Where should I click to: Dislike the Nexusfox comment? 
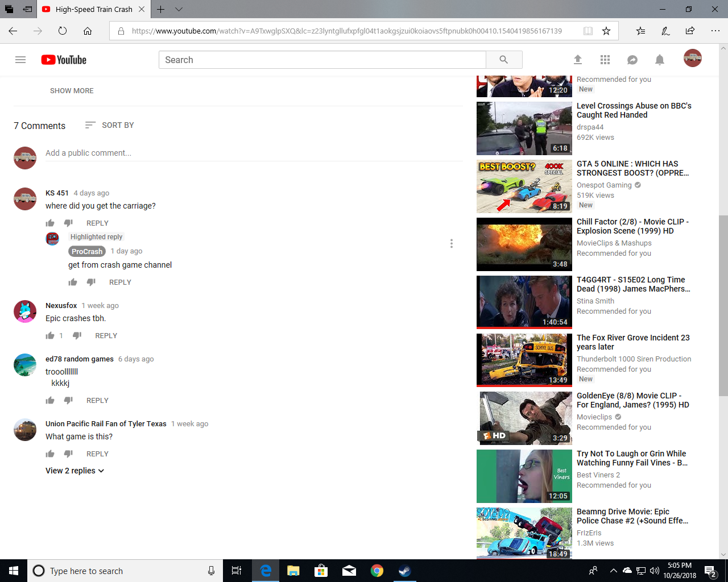(77, 336)
